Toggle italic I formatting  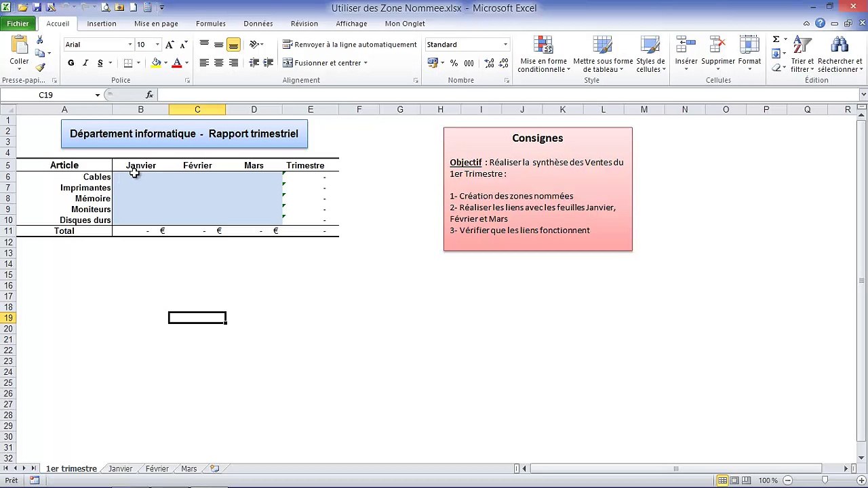pos(85,63)
